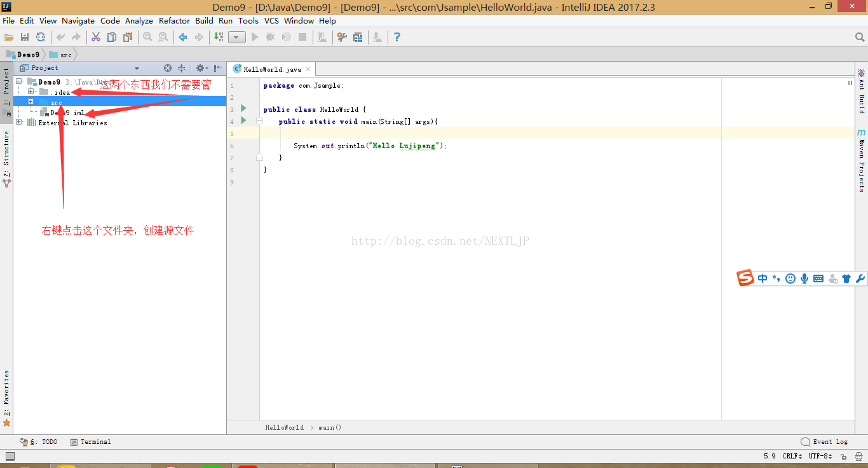Navigate Forward with the right arrow
The width and height of the screenshot is (868, 468).
coord(199,37)
